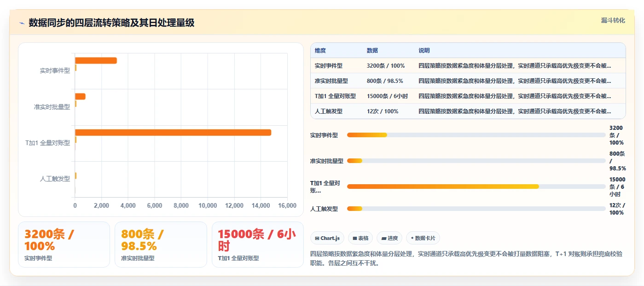This screenshot has width=644, height=286.
Task: Click 准实时批量型 in the table
Action: coord(331,81)
